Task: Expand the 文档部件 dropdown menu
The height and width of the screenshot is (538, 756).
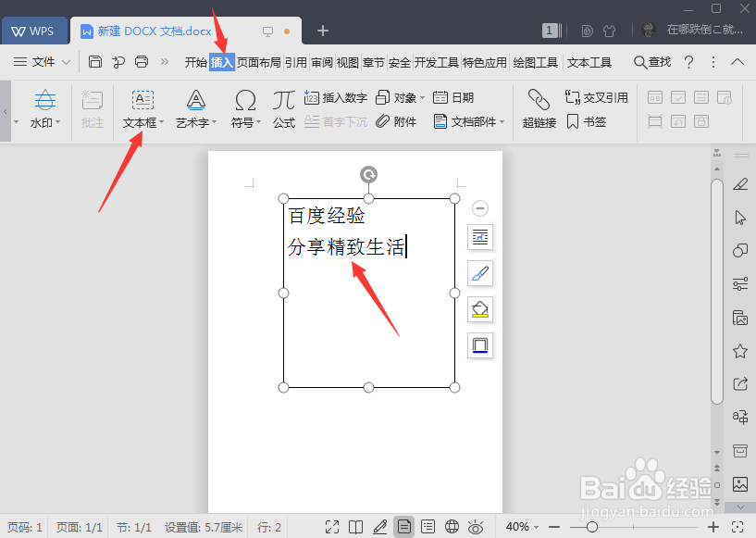Action: pyautogui.click(x=500, y=120)
